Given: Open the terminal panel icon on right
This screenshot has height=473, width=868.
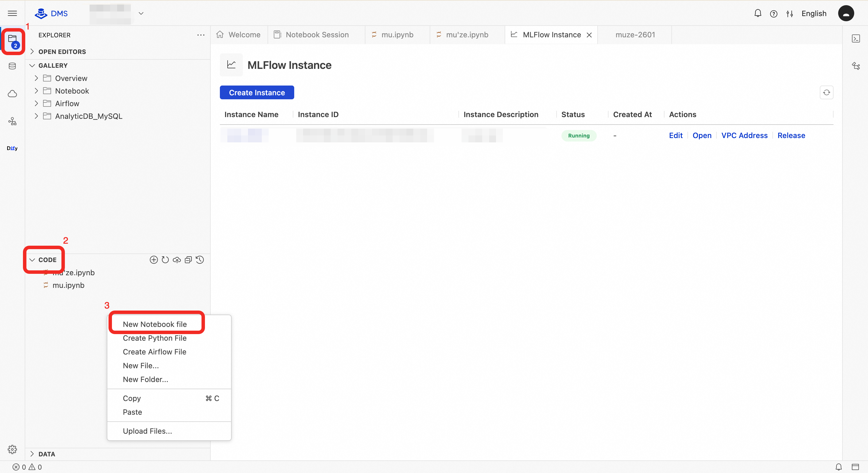Looking at the screenshot, I should (856, 38).
